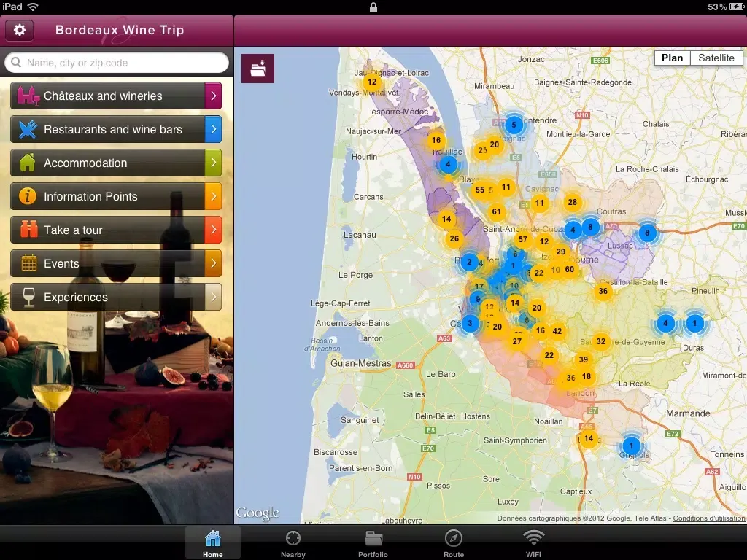
Task: Tap the Experiences label text
Action: click(76, 297)
